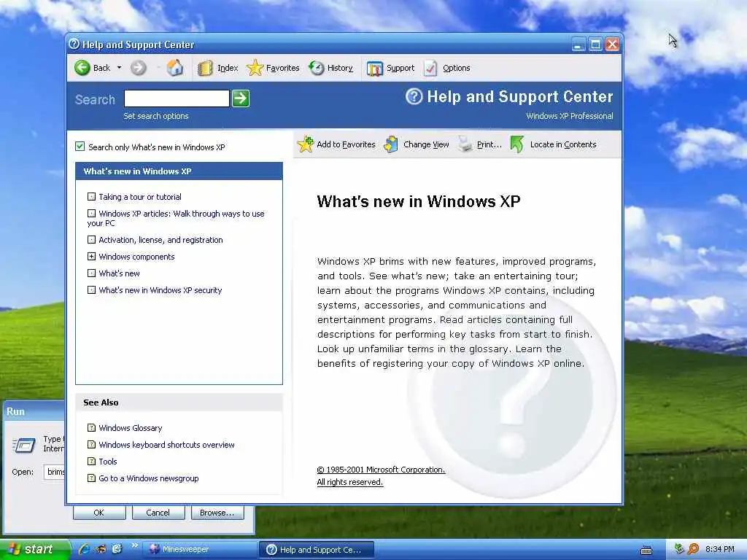Click the Change View icon

391,144
